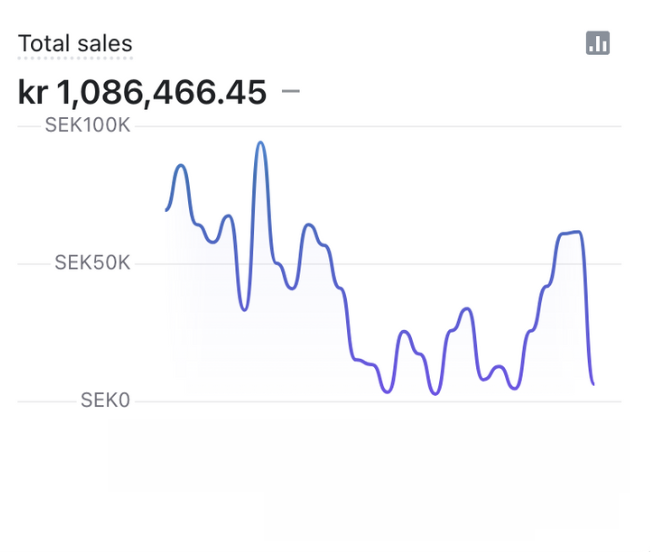Click the final end point of sales line
Screen dimensions: 658x552
click(x=593, y=383)
